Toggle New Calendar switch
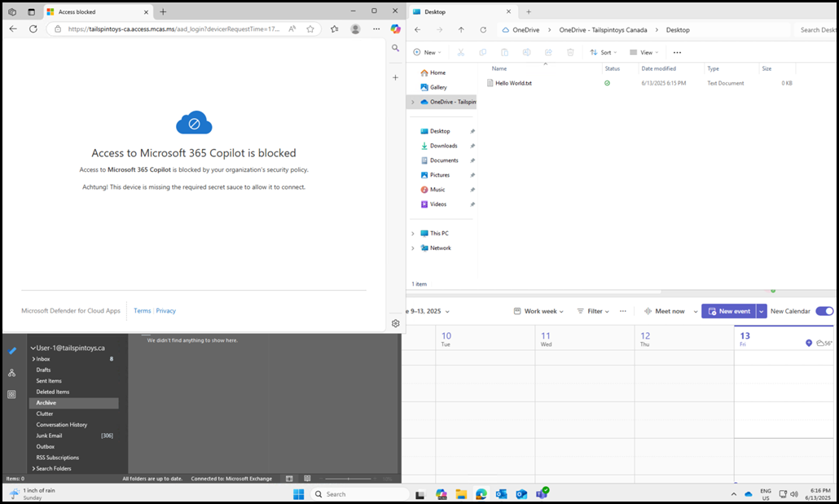This screenshot has width=839, height=504. click(824, 311)
